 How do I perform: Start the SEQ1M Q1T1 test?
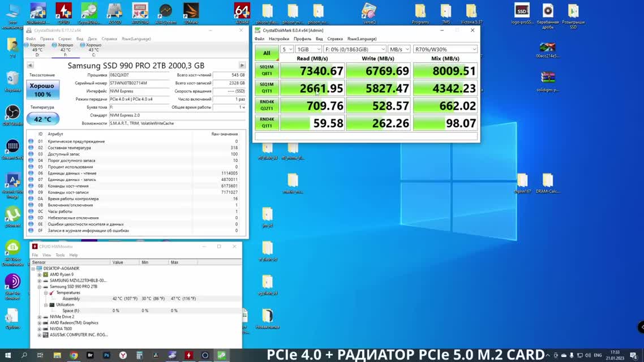coord(267,88)
